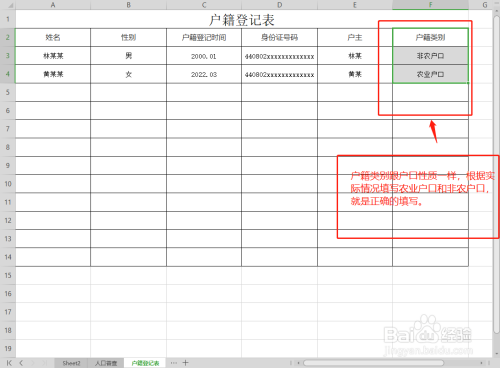Select the cell containing 林某某
This screenshot has height=368, width=500.
click(x=53, y=56)
